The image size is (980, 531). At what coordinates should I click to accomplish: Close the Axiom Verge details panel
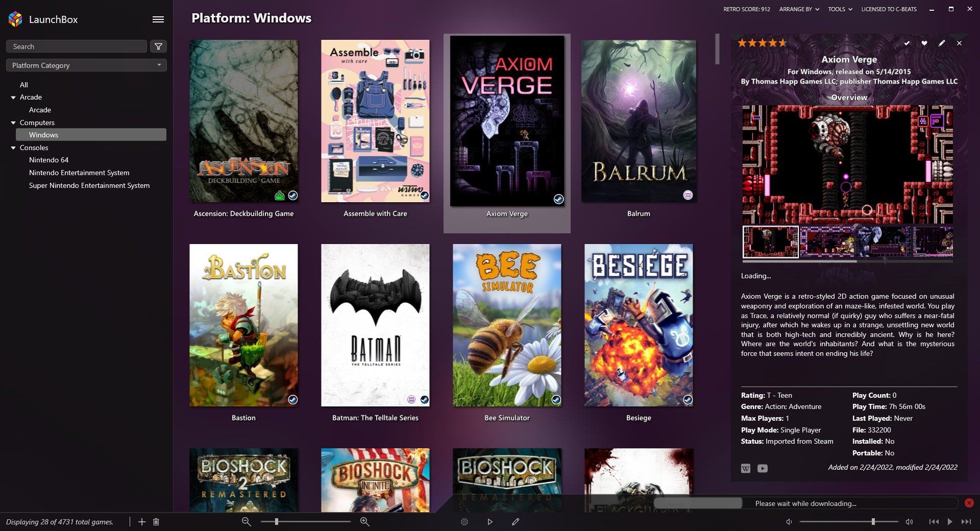pyautogui.click(x=959, y=43)
